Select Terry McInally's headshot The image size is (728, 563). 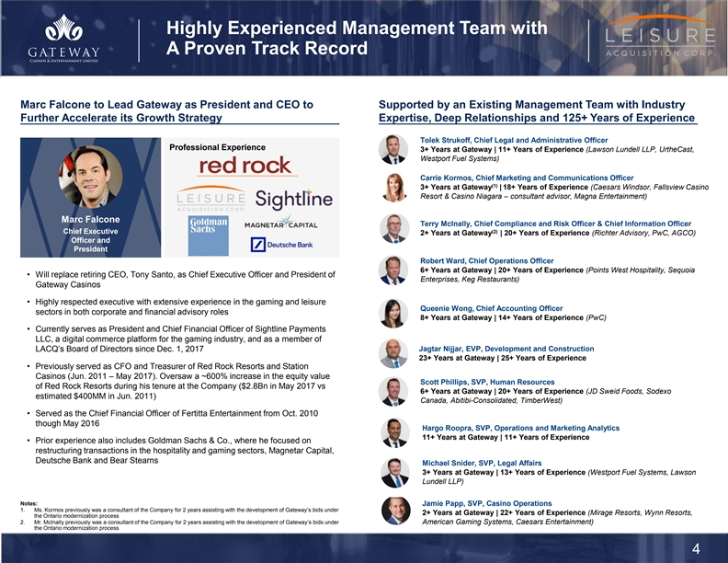395,228
